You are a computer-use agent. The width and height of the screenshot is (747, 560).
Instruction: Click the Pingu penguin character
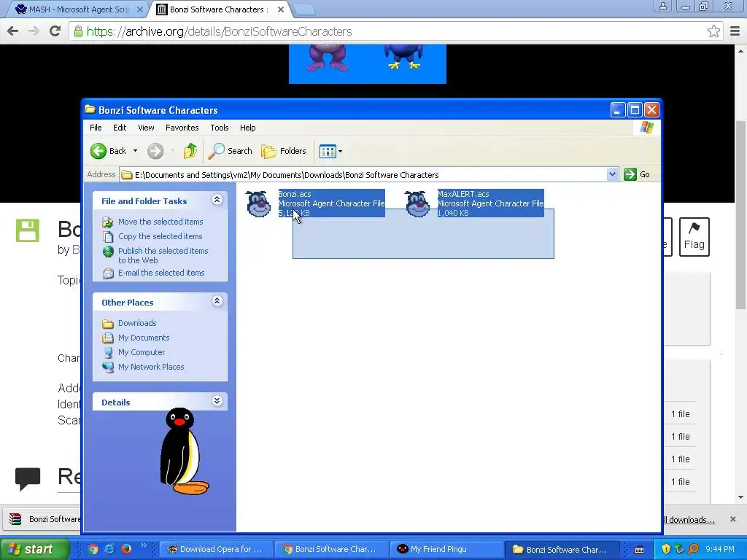[183, 451]
